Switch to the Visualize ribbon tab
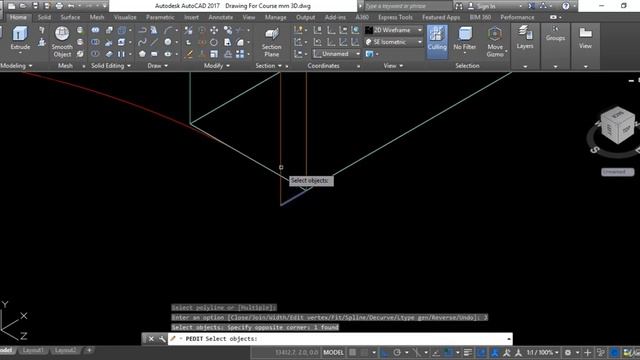Screen dimensions: 640x360 click(x=125, y=18)
